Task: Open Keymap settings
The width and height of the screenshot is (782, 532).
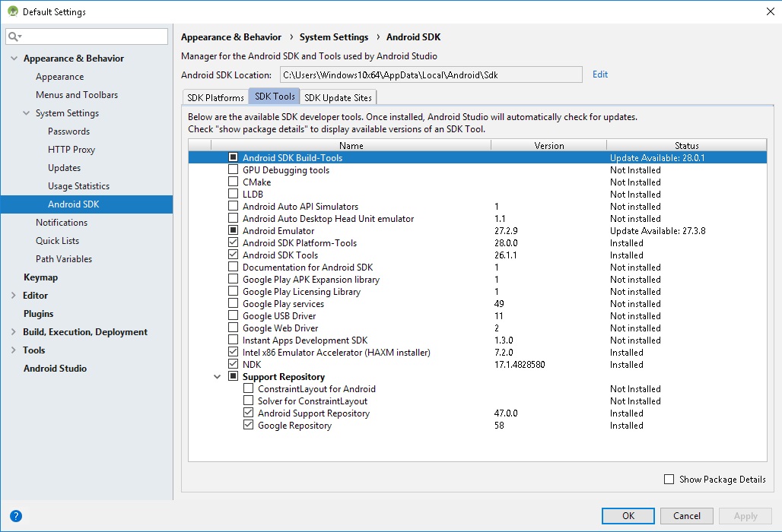Action: click(x=41, y=277)
